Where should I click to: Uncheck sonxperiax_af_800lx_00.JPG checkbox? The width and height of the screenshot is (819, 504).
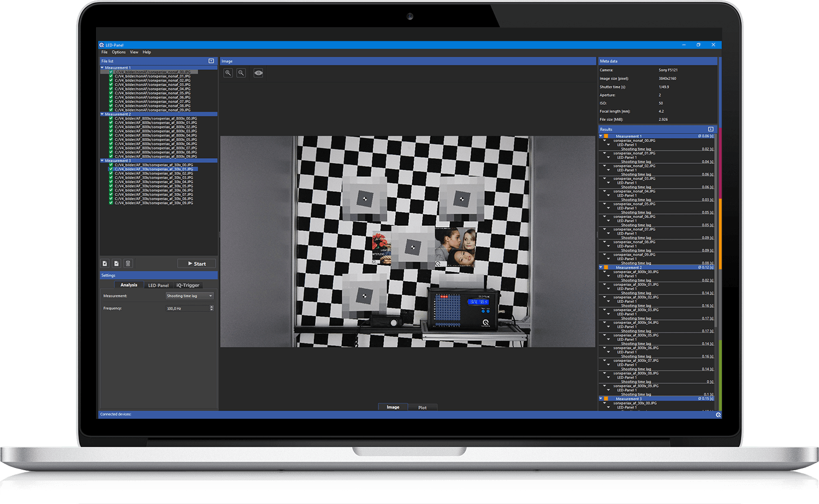(x=111, y=118)
